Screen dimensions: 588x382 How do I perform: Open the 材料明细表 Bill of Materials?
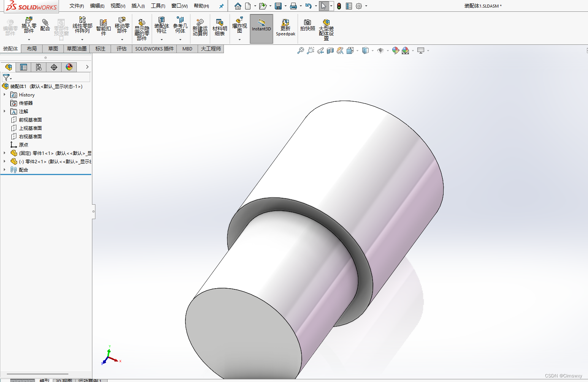point(220,27)
